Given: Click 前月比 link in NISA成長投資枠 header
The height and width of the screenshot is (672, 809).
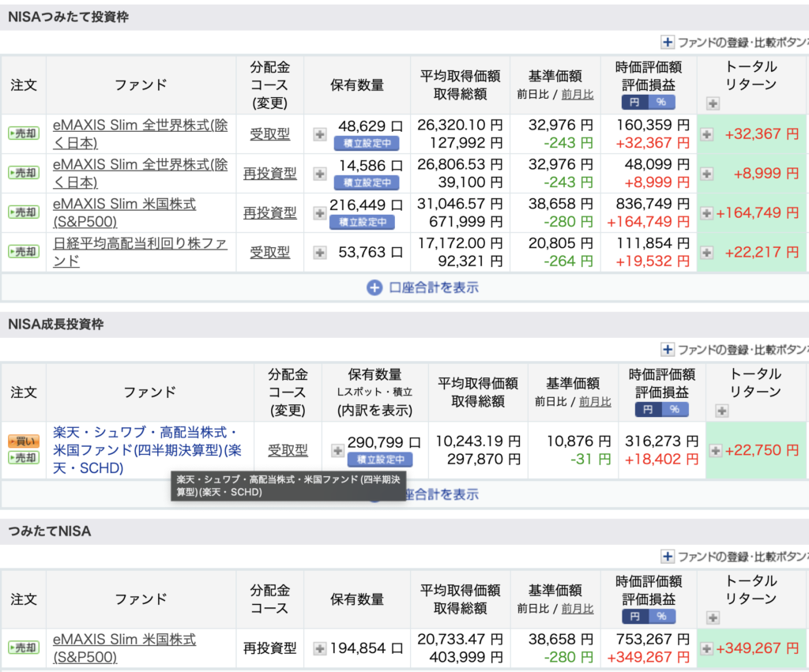Looking at the screenshot, I should pyautogui.click(x=595, y=402).
